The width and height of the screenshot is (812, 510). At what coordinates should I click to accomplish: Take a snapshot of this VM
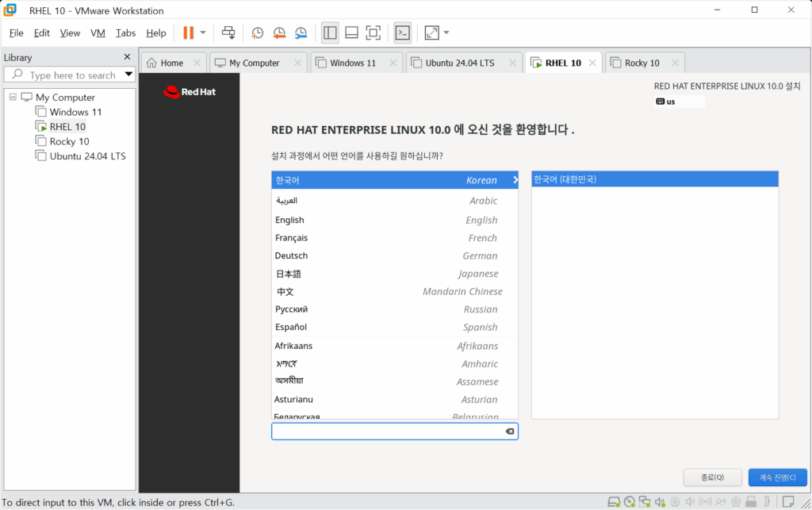(x=258, y=33)
